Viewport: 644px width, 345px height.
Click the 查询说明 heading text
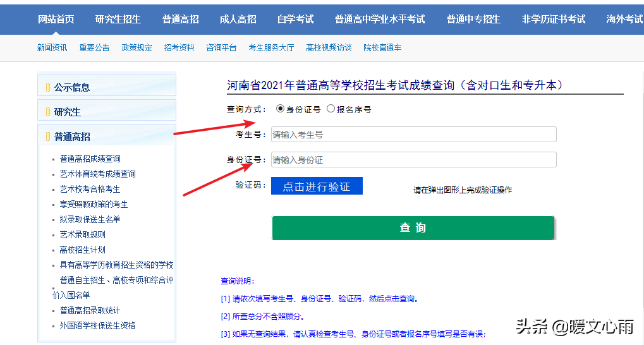pos(238,281)
